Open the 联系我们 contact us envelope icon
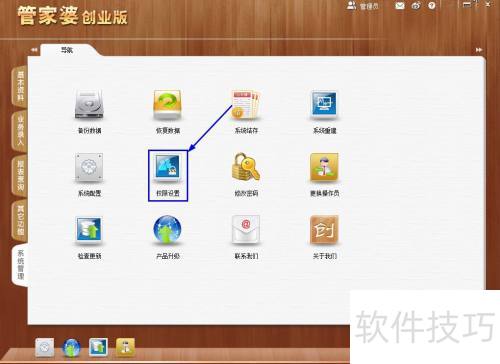The width and height of the screenshot is (500, 364). 246,230
